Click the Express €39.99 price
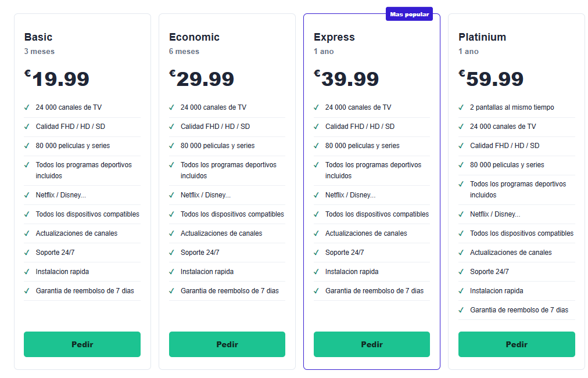This screenshot has width=588, height=378. pos(346,78)
